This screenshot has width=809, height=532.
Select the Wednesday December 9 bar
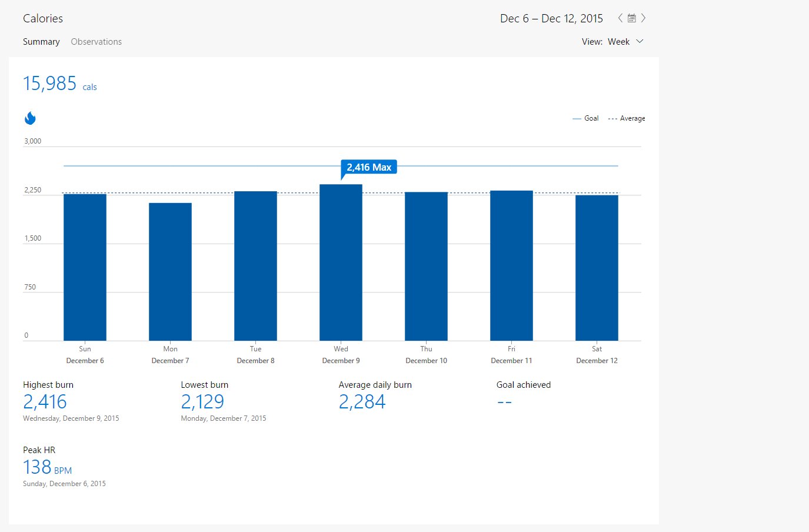coord(341,262)
